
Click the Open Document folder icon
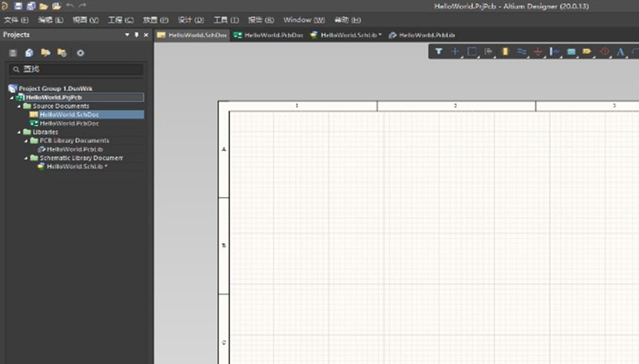43,5
